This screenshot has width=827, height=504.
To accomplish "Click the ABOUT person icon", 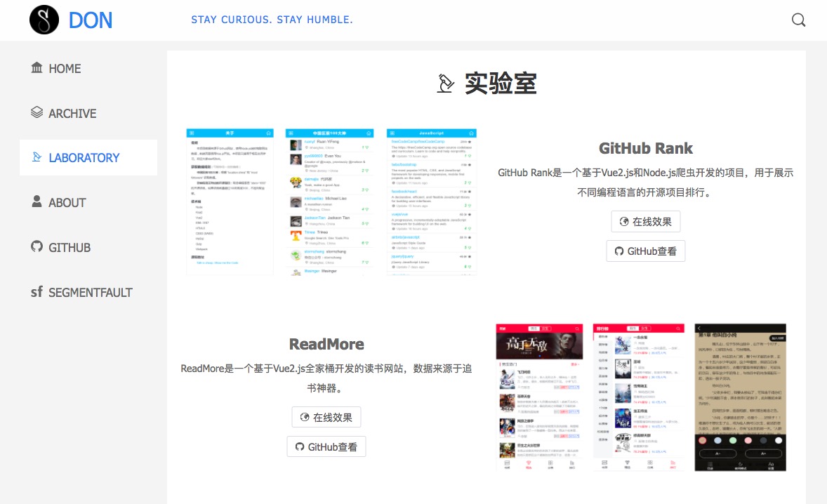I will pos(37,201).
